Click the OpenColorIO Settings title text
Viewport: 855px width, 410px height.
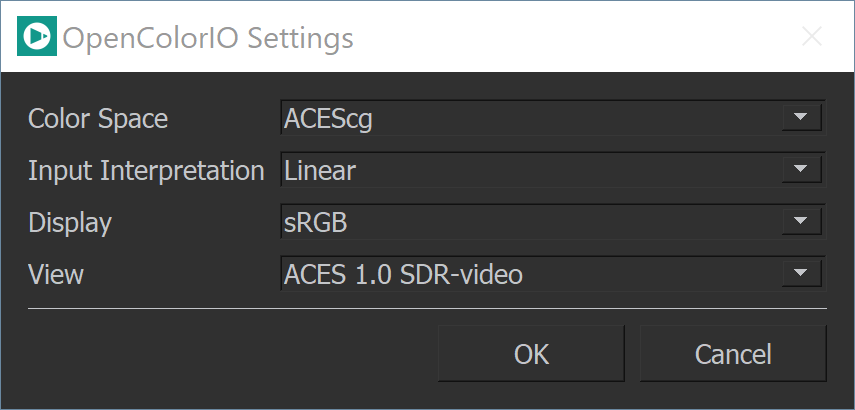[208, 38]
